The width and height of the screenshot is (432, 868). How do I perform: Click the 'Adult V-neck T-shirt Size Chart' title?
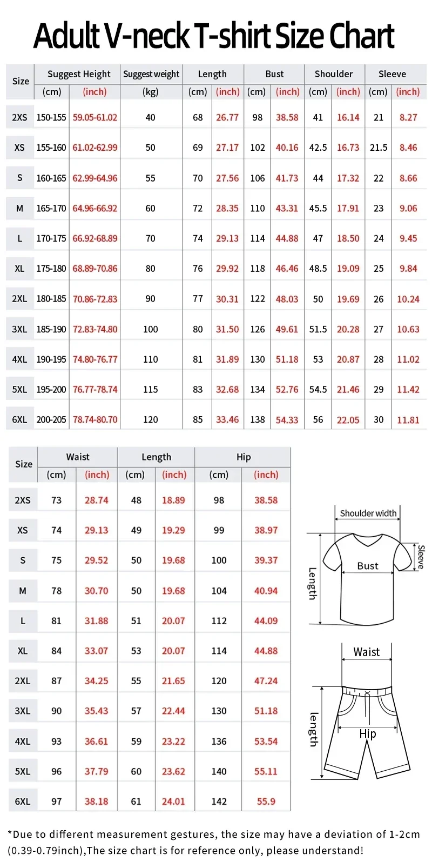tap(214, 36)
